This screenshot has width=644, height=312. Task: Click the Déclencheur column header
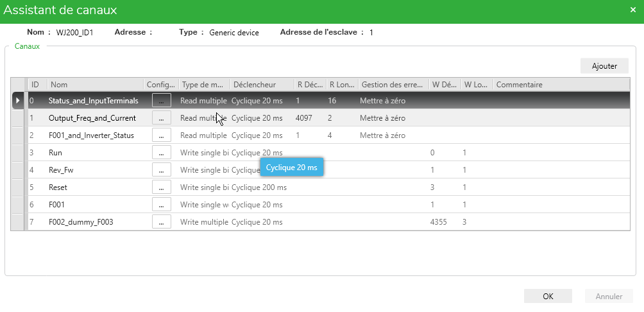pyautogui.click(x=261, y=85)
